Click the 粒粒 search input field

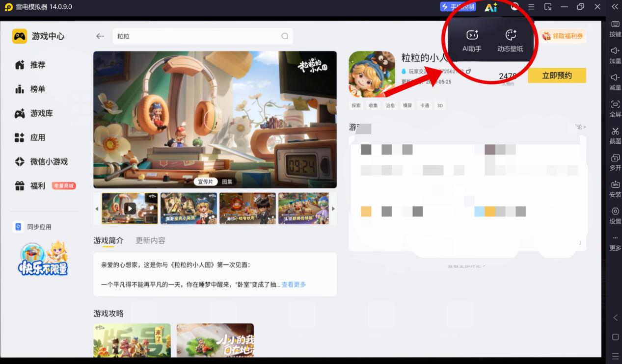(196, 36)
